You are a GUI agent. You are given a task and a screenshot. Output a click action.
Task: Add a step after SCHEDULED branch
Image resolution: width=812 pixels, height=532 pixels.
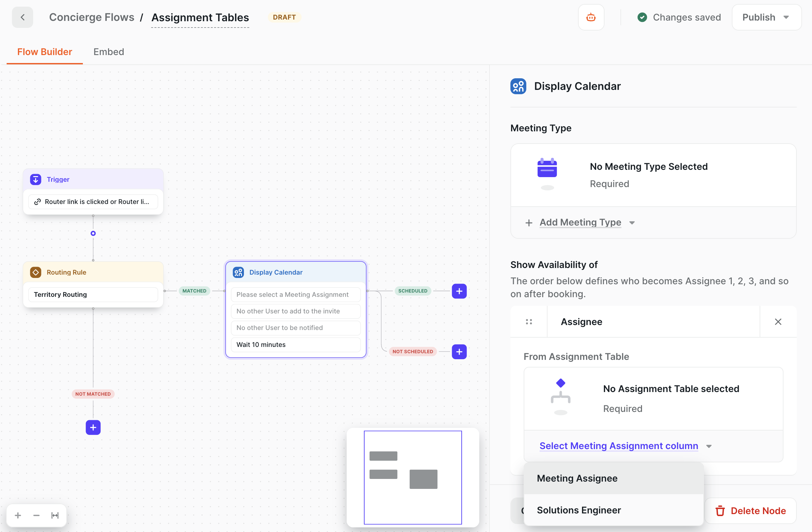[x=459, y=291]
